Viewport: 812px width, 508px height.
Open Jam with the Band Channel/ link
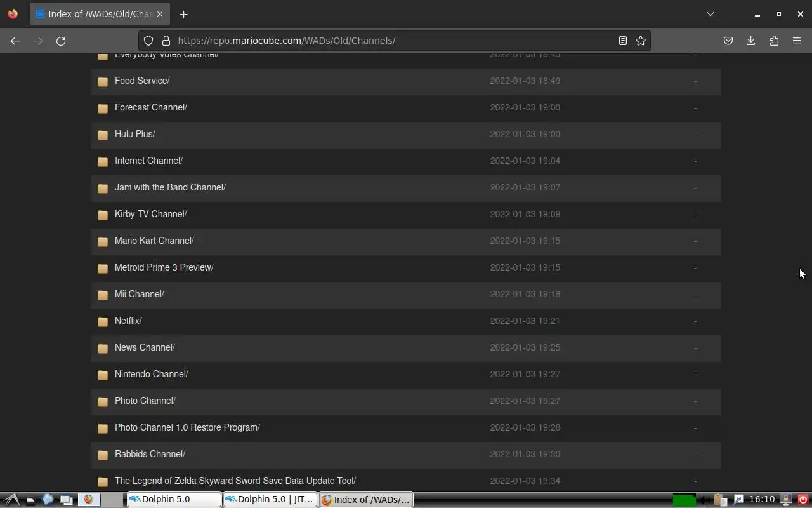tap(170, 187)
